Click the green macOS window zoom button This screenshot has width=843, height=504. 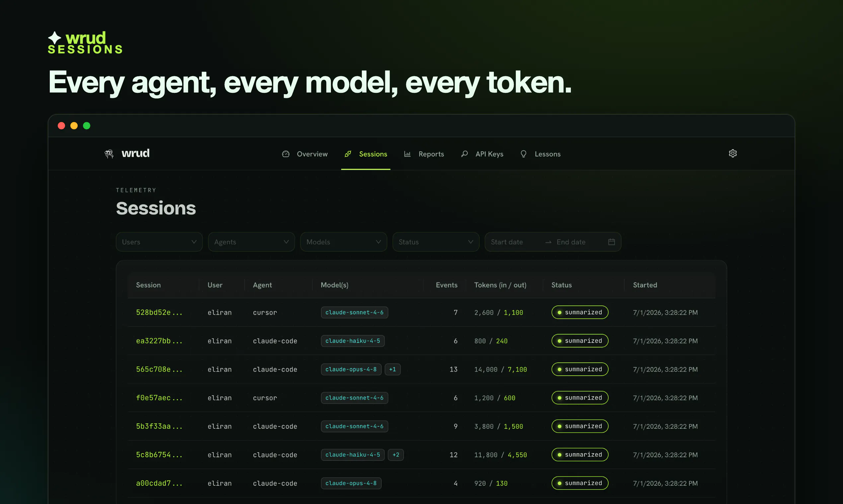(87, 126)
